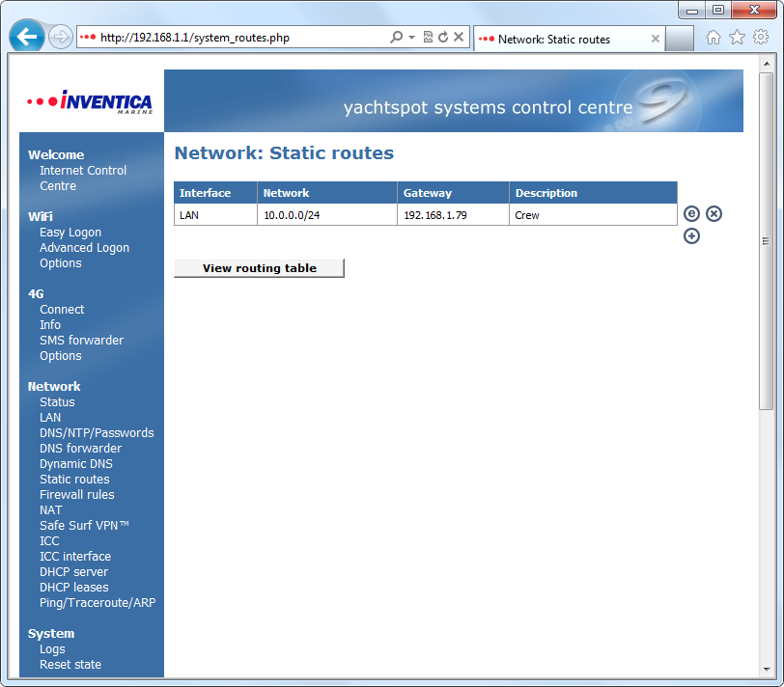784x687 pixels.
Task: Click the Crew description cell
Action: [593, 215]
